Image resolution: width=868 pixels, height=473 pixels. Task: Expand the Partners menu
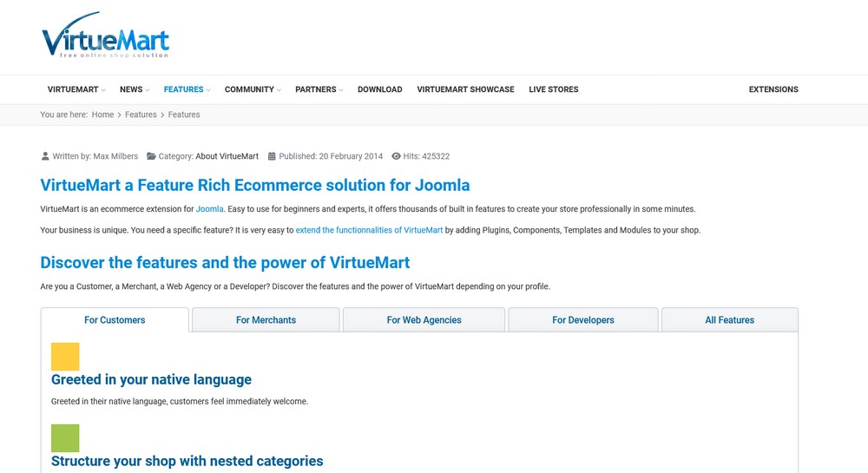319,89
